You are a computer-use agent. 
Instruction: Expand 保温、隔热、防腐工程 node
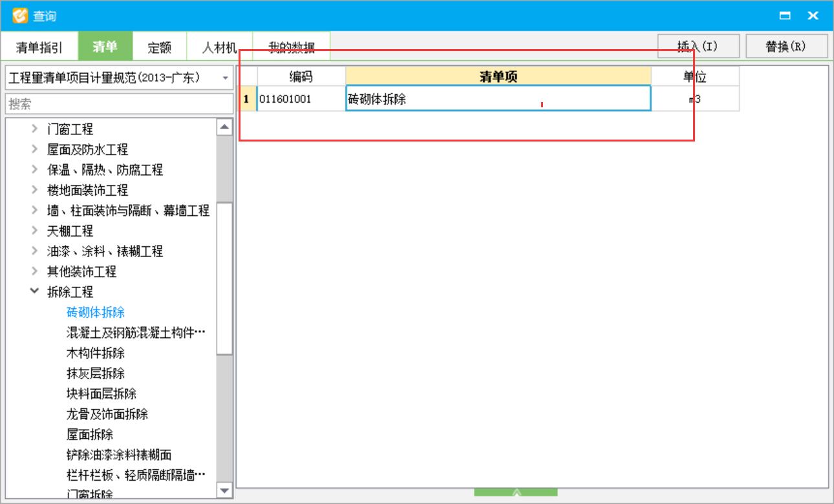(34, 170)
